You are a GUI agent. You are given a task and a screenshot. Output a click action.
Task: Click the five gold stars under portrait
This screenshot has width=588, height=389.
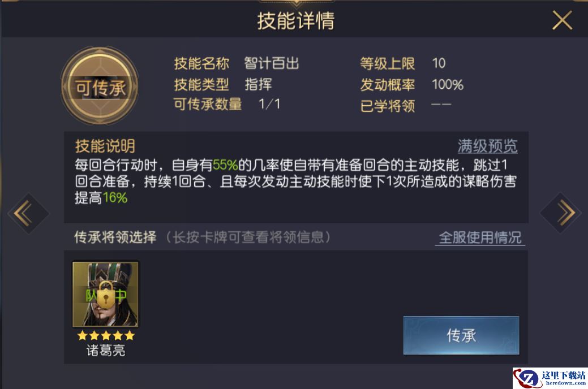[x=105, y=335]
